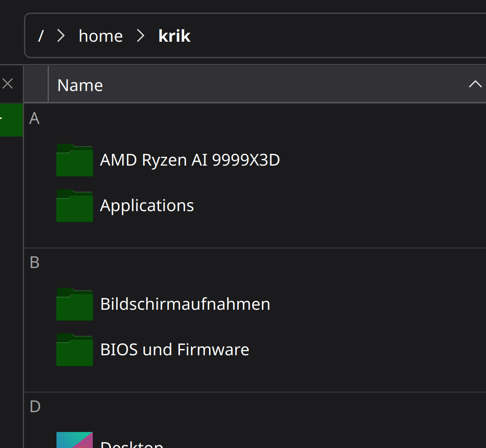
Task: Select the Applications name text
Action: [147, 206]
